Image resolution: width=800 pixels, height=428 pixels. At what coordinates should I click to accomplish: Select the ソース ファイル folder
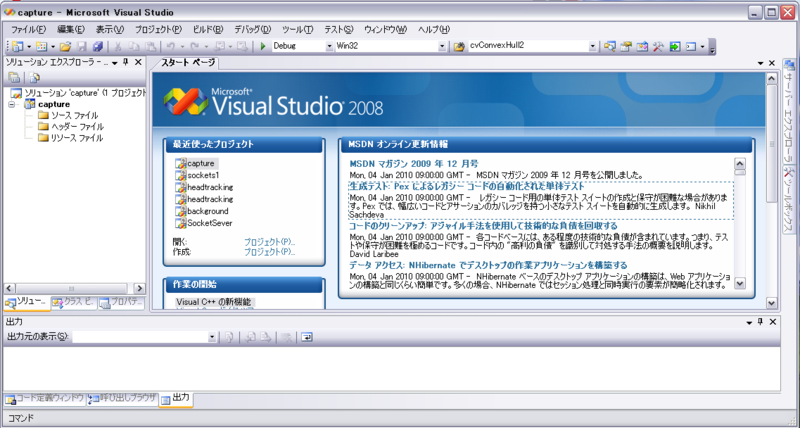74,115
